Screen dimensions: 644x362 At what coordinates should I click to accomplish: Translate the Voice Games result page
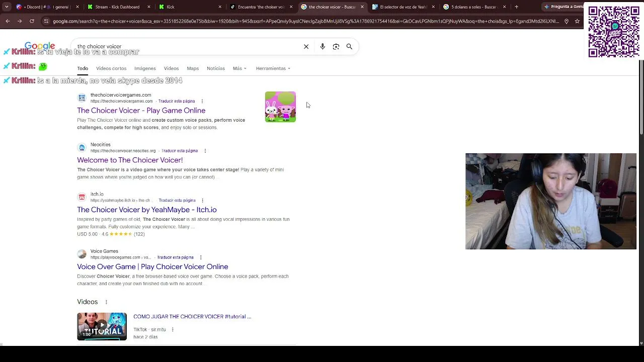175,257
